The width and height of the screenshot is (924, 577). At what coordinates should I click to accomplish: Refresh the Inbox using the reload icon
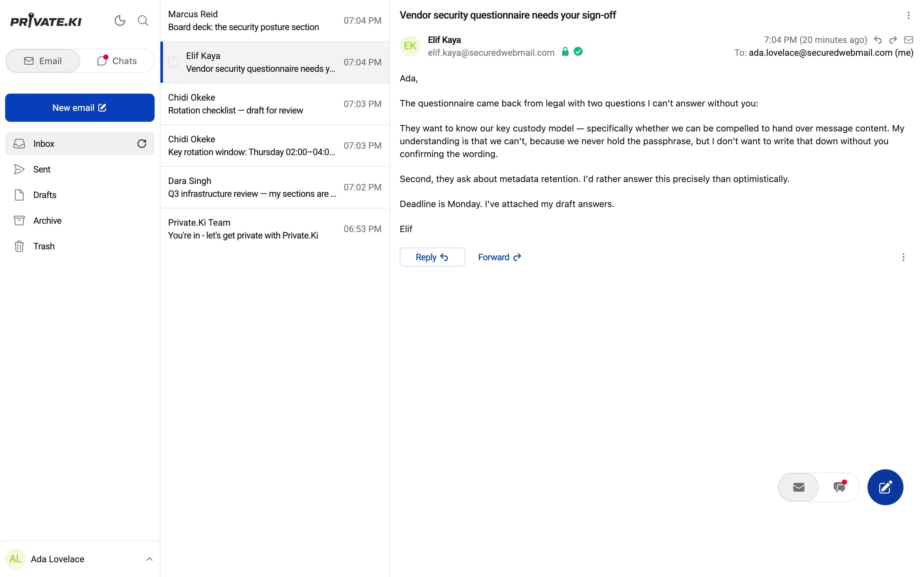coord(142,144)
